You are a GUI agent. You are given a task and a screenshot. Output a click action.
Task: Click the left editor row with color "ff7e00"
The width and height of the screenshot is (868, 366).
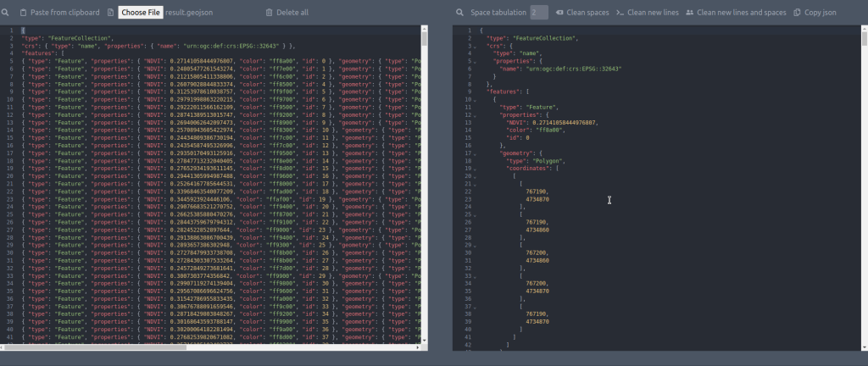220,69
